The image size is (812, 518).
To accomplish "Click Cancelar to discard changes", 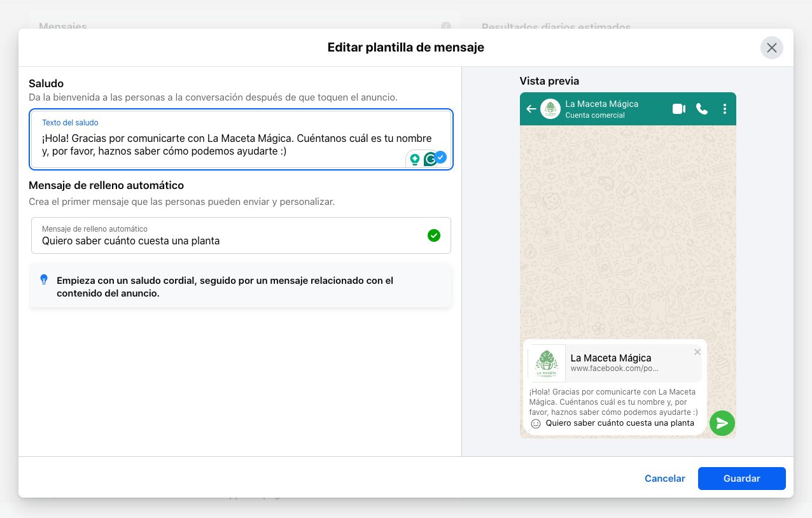I will 664,478.
